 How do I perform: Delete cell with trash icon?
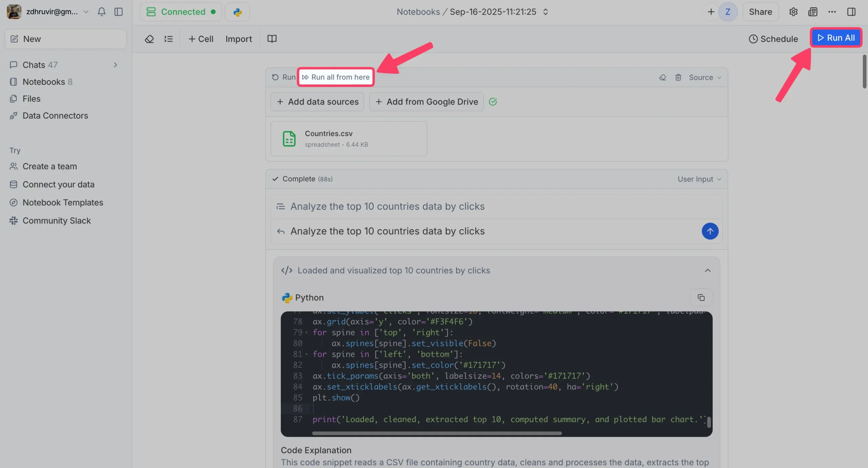678,77
